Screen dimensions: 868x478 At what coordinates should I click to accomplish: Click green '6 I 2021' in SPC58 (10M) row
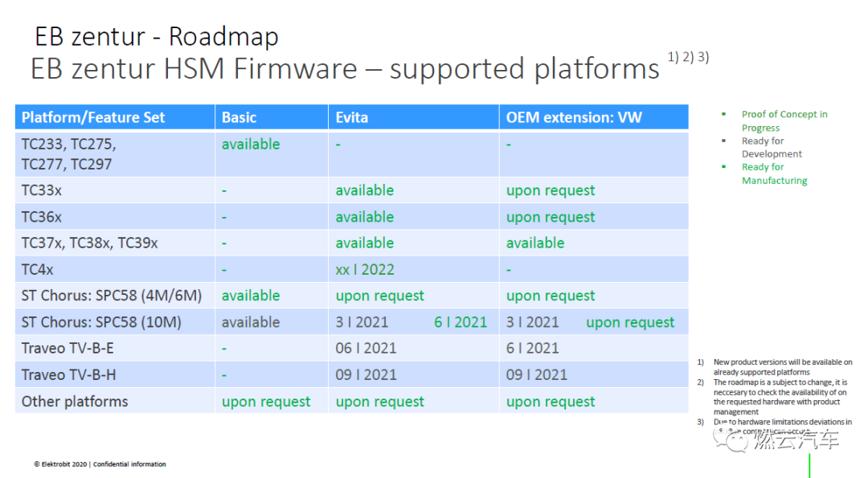(461, 322)
